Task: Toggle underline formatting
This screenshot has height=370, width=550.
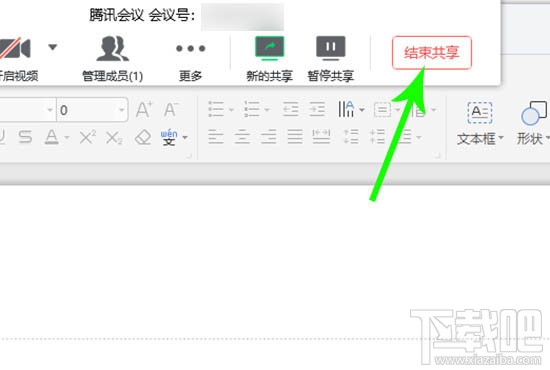Action: point(2,137)
